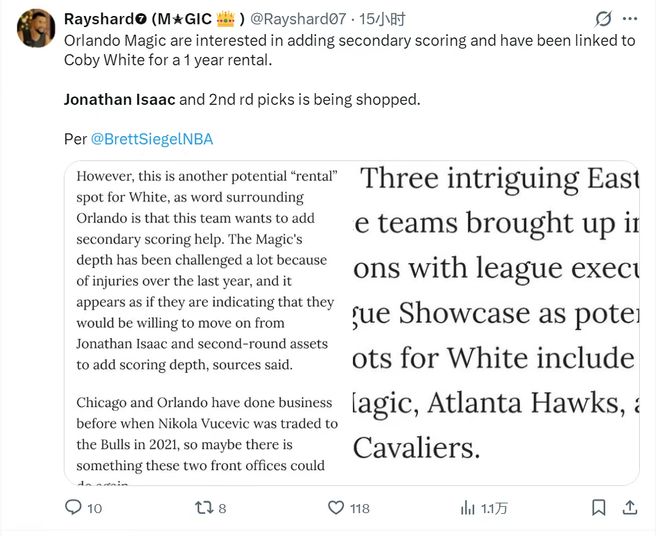Click the like count 118
The image size is (660, 536).
(x=360, y=509)
